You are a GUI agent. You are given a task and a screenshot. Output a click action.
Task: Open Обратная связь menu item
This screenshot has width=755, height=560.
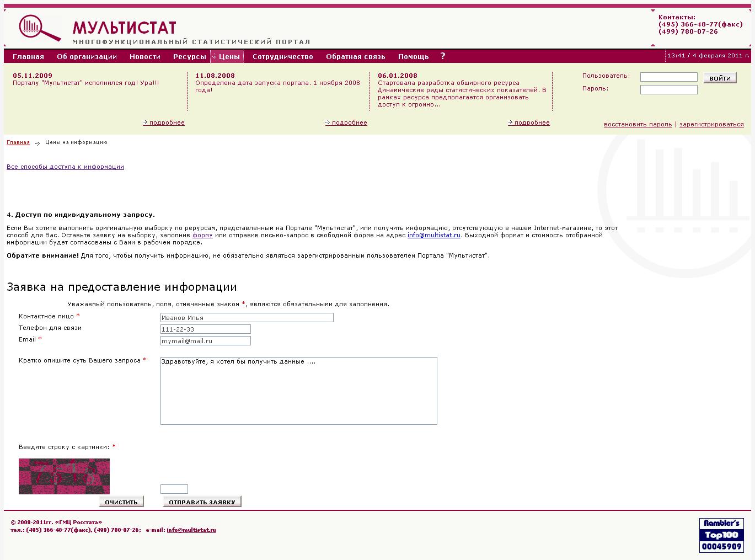[355, 56]
